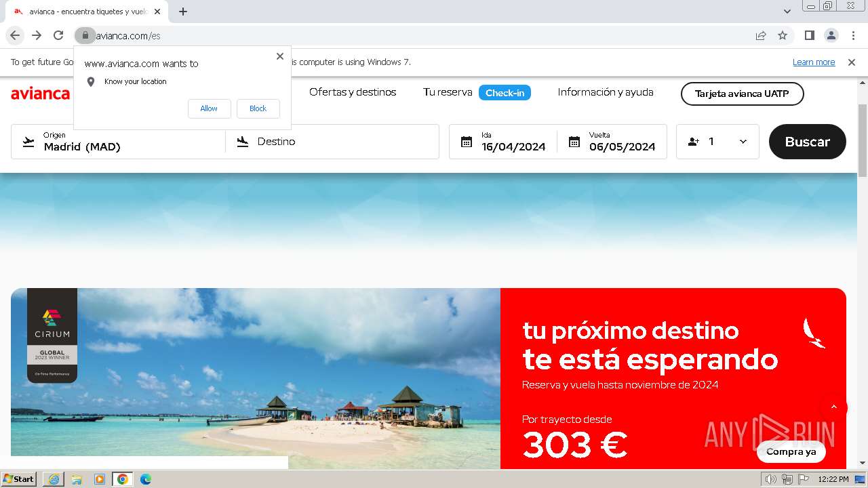Click the Check-in button
The width and height of the screenshot is (868, 488).
click(x=505, y=93)
